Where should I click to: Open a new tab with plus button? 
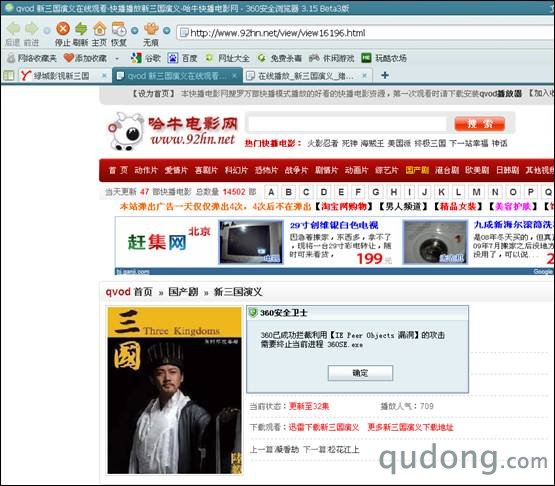385,75
